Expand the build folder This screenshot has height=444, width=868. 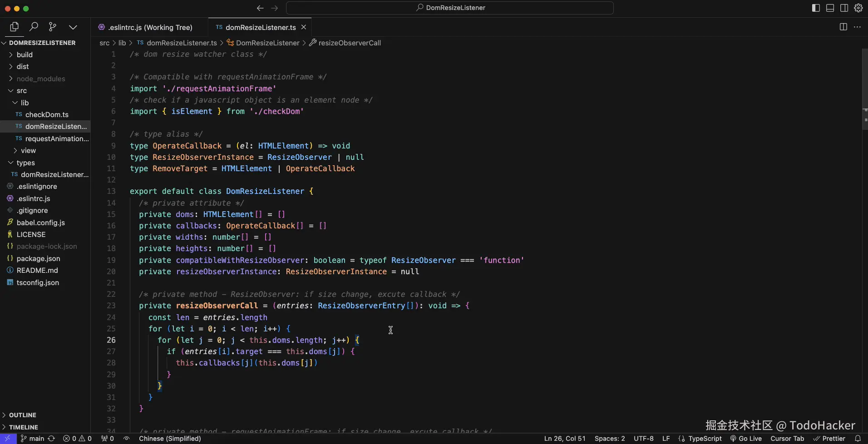45,54
